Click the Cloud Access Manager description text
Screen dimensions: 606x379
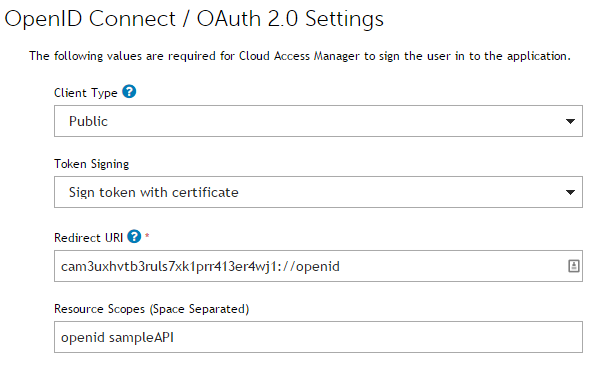(x=300, y=56)
